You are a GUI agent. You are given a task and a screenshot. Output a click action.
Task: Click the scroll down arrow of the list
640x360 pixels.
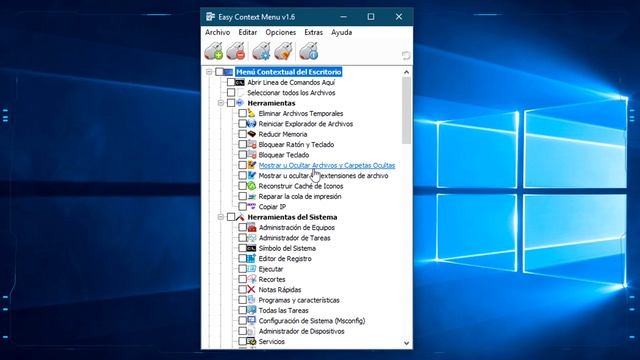(x=406, y=343)
